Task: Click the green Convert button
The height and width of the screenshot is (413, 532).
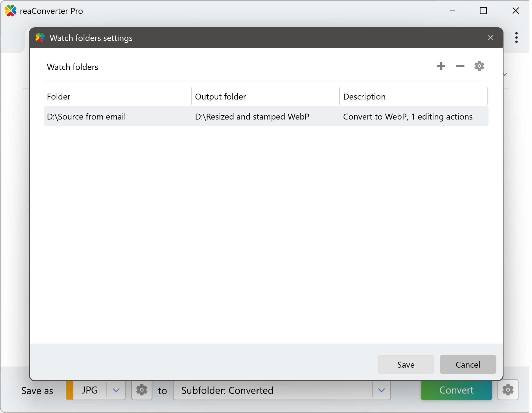Action: click(456, 390)
